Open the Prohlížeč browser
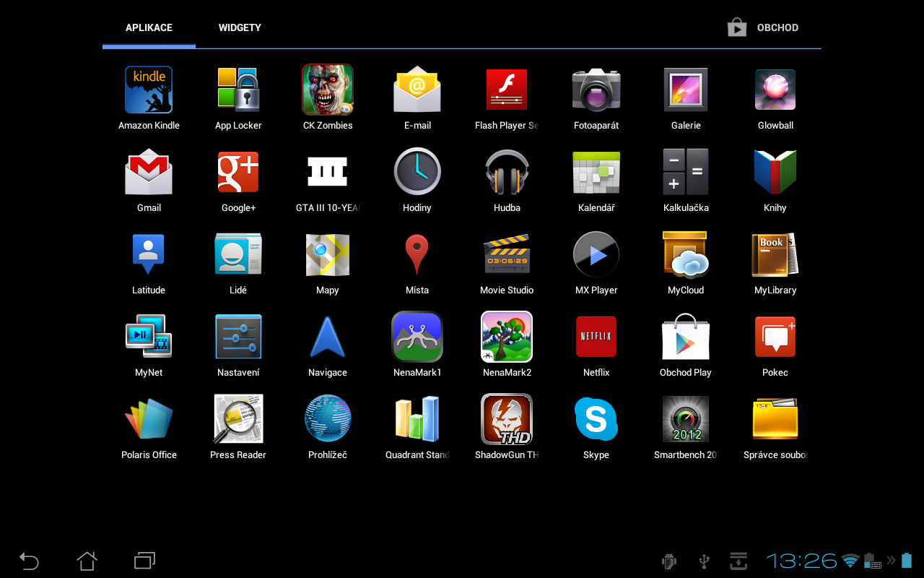The width and height of the screenshot is (924, 578). click(328, 419)
